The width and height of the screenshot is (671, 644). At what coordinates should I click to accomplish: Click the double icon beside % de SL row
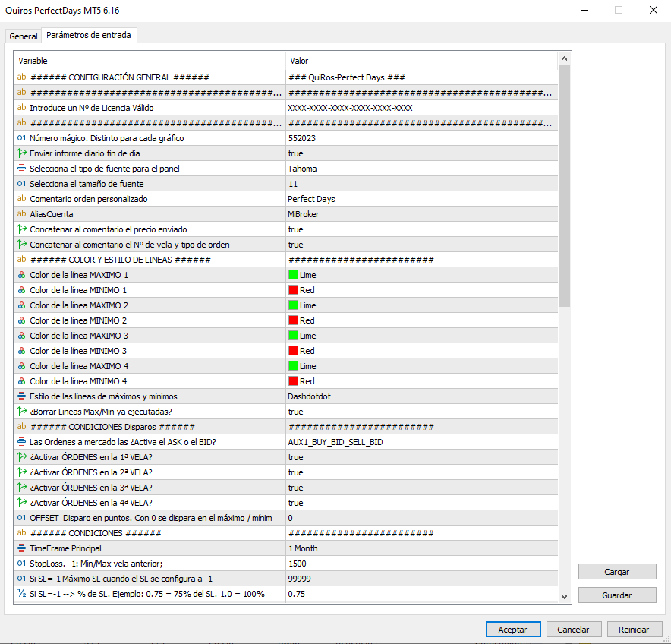pyautogui.click(x=21, y=594)
